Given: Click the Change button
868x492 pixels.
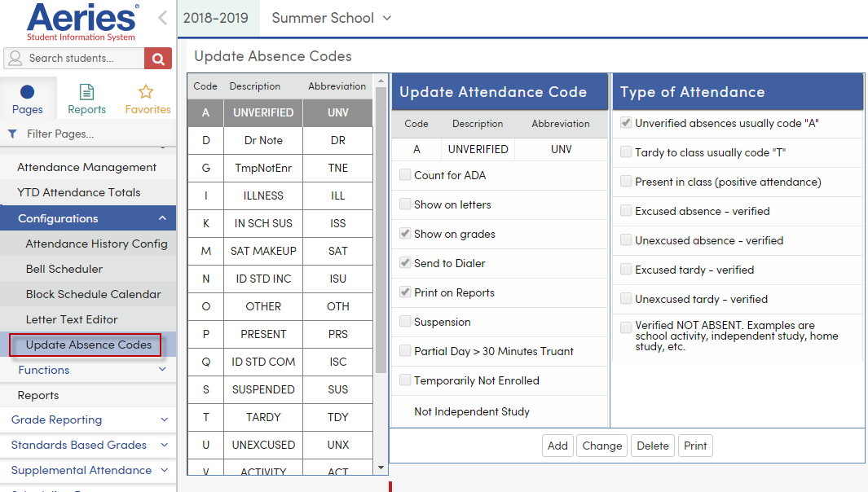Looking at the screenshot, I should pos(602,446).
